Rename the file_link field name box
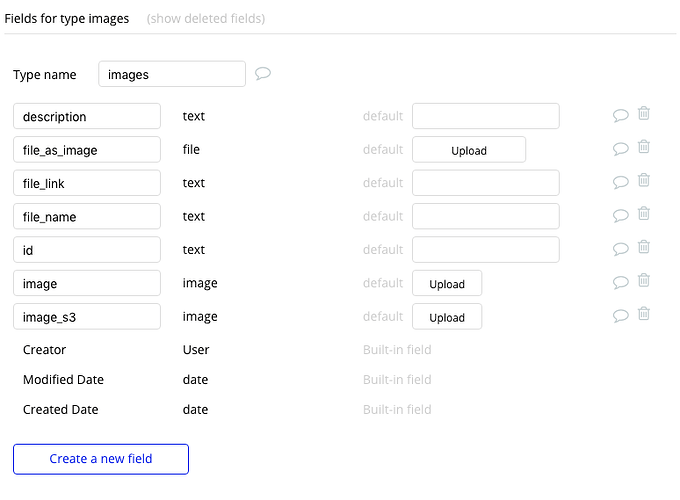 [87, 183]
